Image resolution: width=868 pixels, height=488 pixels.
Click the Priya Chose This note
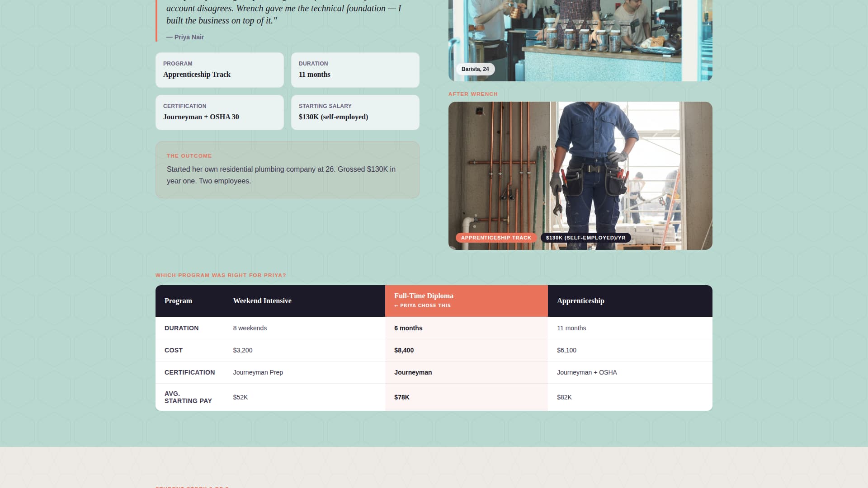[x=422, y=306]
